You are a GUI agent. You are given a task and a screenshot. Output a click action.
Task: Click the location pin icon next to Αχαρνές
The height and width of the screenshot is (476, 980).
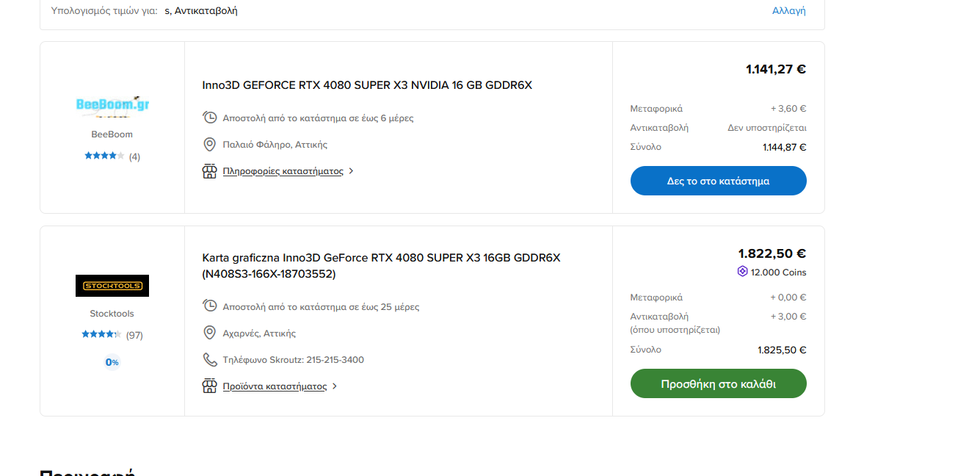tap(209, 333)
